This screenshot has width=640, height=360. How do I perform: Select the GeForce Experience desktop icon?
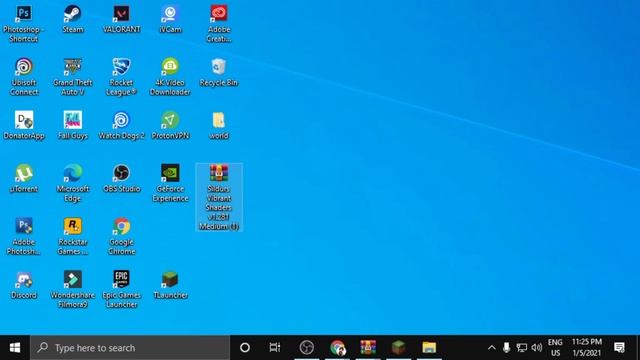[x=170, y=183]
